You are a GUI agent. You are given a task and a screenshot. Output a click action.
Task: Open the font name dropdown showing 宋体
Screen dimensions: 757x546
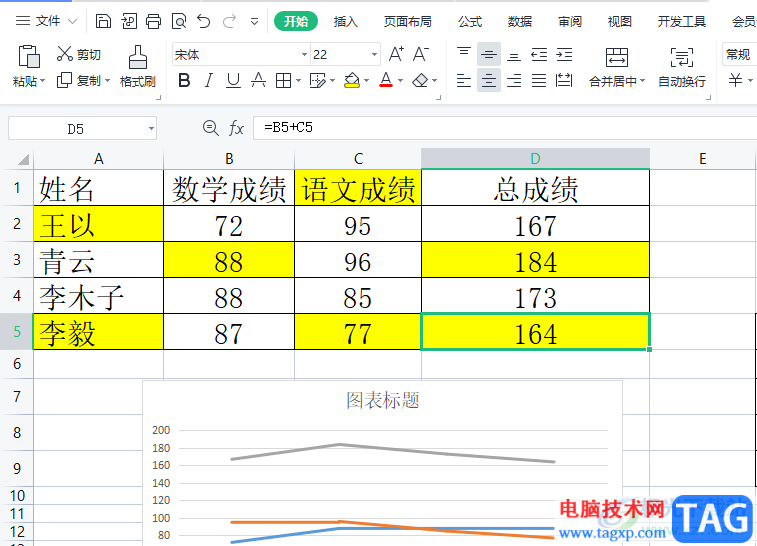pos(304,55)
